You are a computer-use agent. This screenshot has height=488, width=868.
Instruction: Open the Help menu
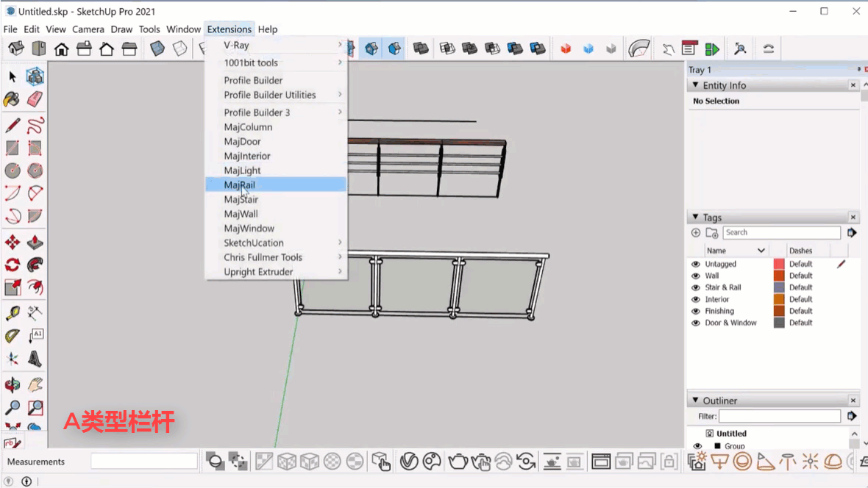[268, 29]
